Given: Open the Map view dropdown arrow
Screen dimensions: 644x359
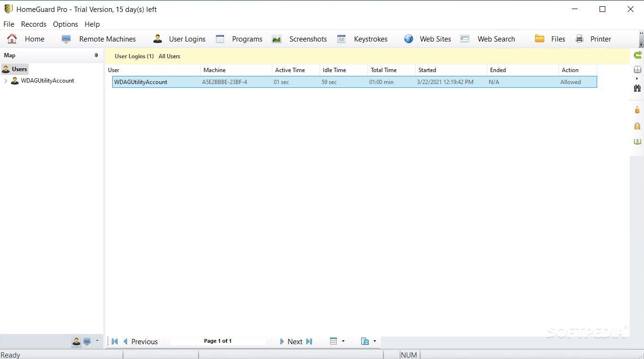Looking at the screenshot, I should 97,341.
